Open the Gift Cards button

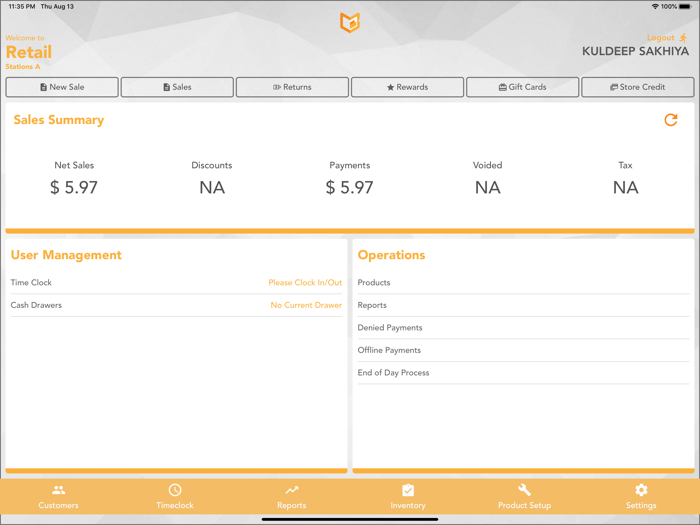click(523, 87)
